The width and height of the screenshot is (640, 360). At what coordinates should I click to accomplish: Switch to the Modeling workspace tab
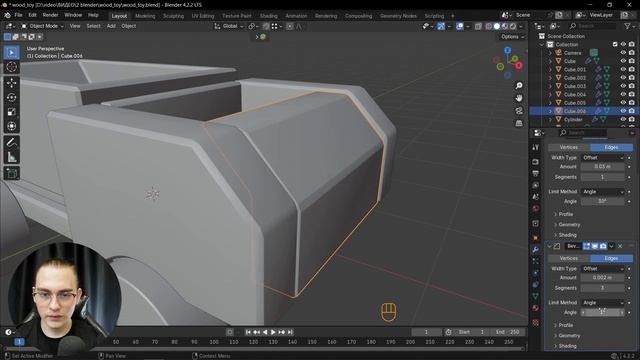tap(145, 16)
